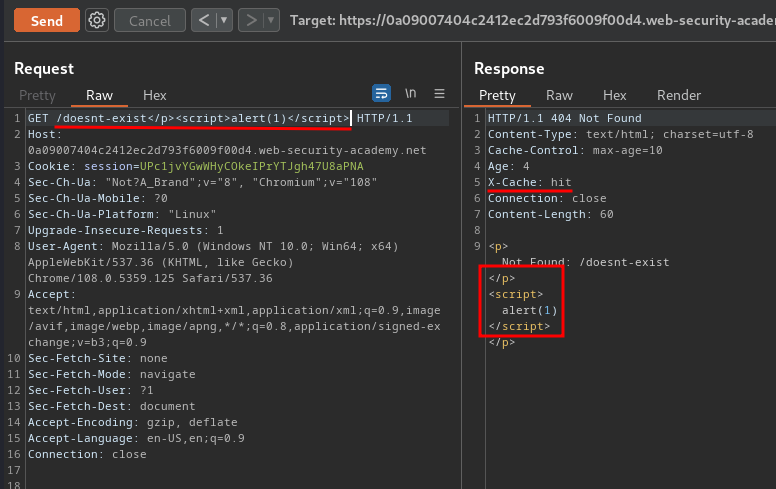Click Cache-Control: max-age=10 line

pos(575,150)
